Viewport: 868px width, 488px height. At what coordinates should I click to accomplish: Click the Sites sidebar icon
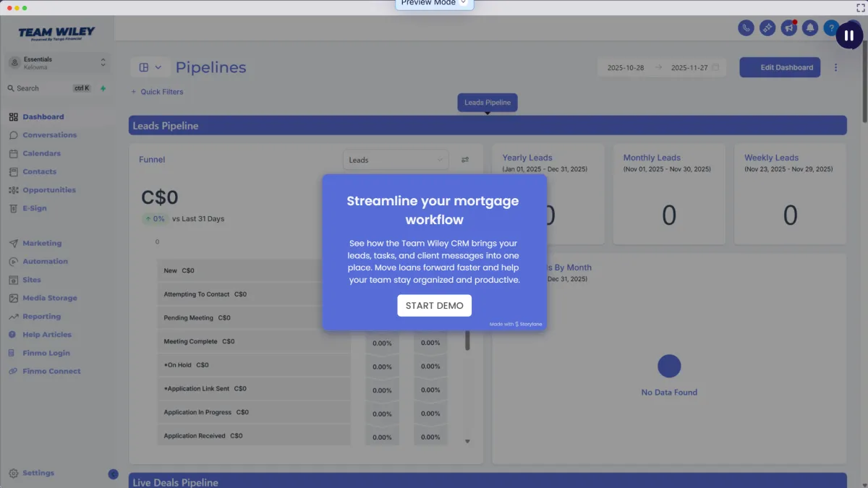(14, 280)
